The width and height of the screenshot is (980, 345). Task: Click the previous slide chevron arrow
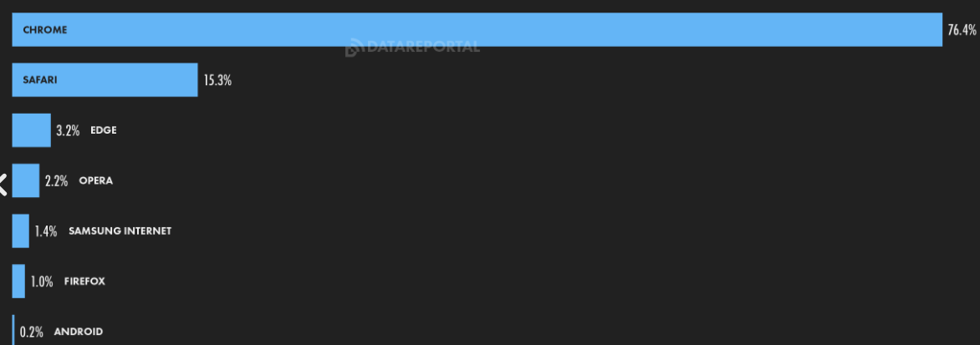point(3,185)
